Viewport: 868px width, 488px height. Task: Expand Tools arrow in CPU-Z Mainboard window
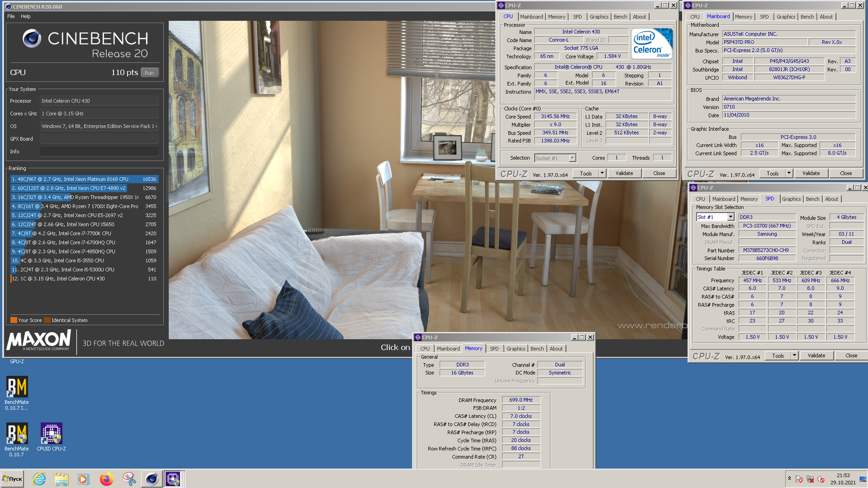pos(789,173)
